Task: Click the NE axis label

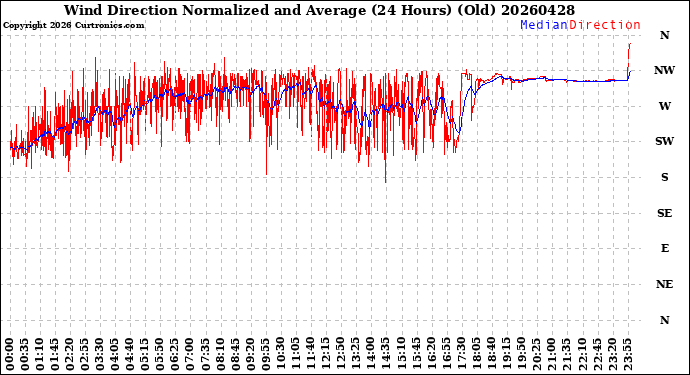Action: (x=664, y=284)
